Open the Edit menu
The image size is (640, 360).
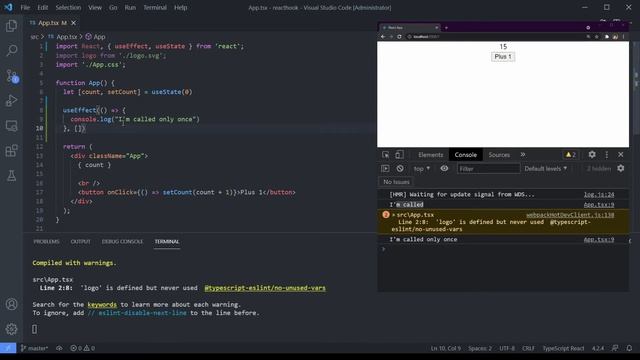pyautogui.click(x=42, y=7)
